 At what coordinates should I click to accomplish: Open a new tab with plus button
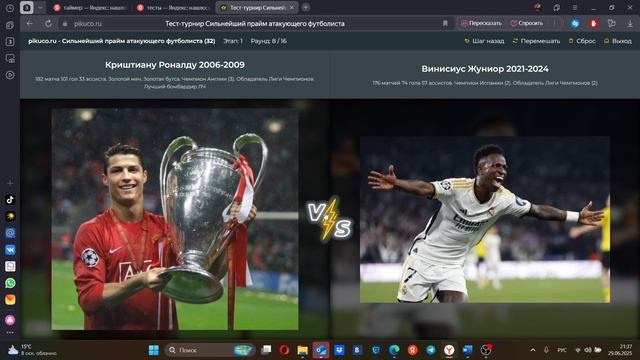pyautogui.click(x=306, y=7)
